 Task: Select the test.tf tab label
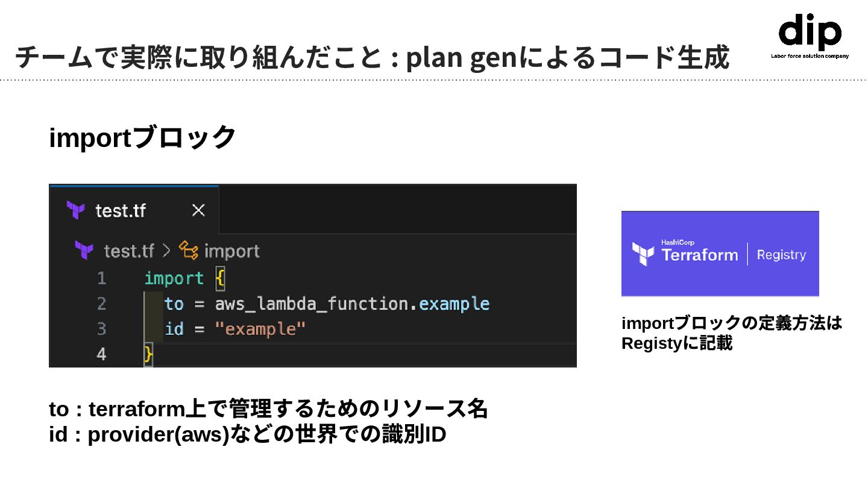click(x=121, y=210)
